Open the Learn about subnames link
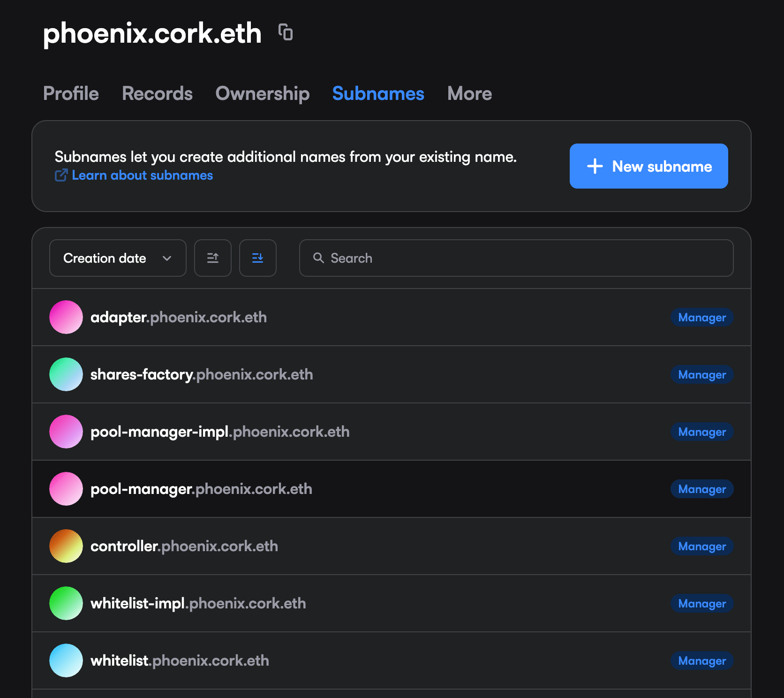The image size is (784, 698). [x=142, y=175]
